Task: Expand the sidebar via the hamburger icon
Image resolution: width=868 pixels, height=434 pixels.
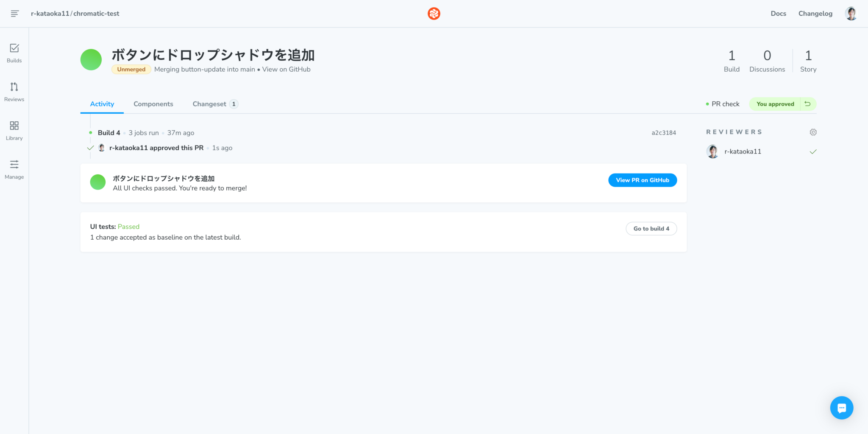Action: coord(15,13)
